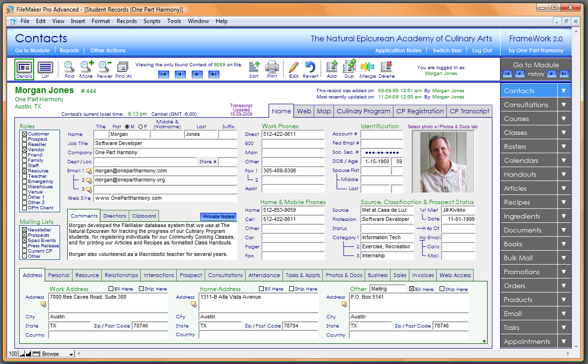The image size is (588, 364).
Task: Switch to Culinary Program tab
Action: pyautogui.click(x=363, y=111)
